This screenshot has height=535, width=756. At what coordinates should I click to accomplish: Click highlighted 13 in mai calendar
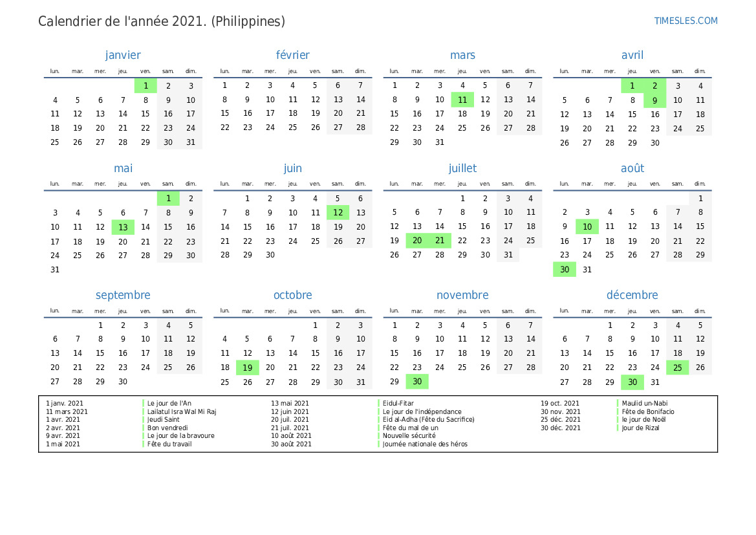pos(123,227)
